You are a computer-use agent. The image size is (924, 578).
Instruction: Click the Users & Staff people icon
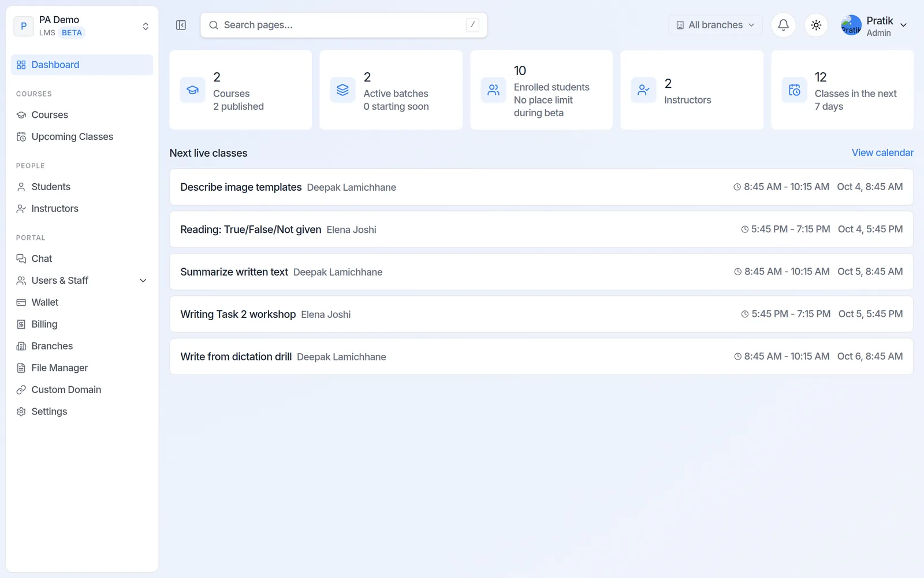point(21,280)
